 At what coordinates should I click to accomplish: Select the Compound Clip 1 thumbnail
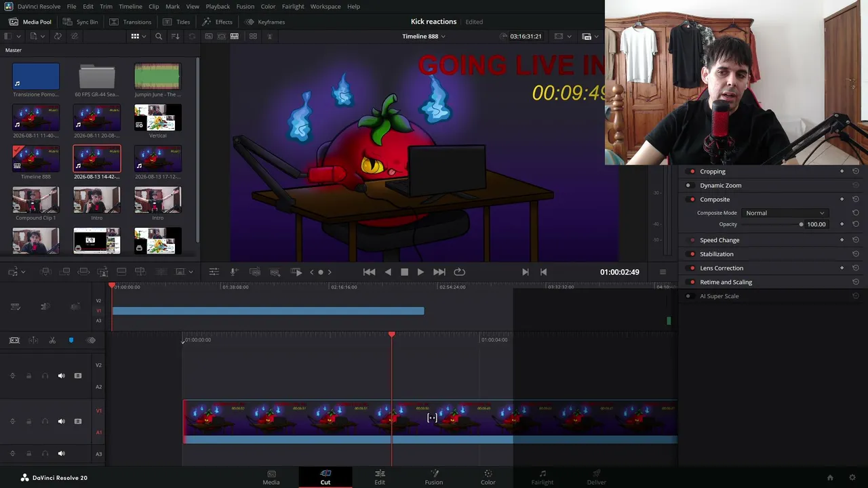coord(36,200)
